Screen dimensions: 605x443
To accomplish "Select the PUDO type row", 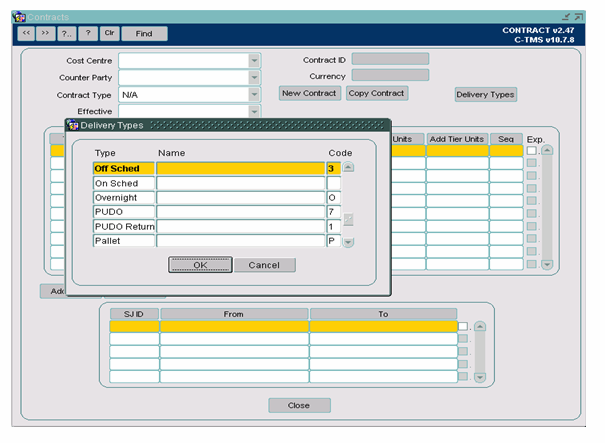I will 124,212.
